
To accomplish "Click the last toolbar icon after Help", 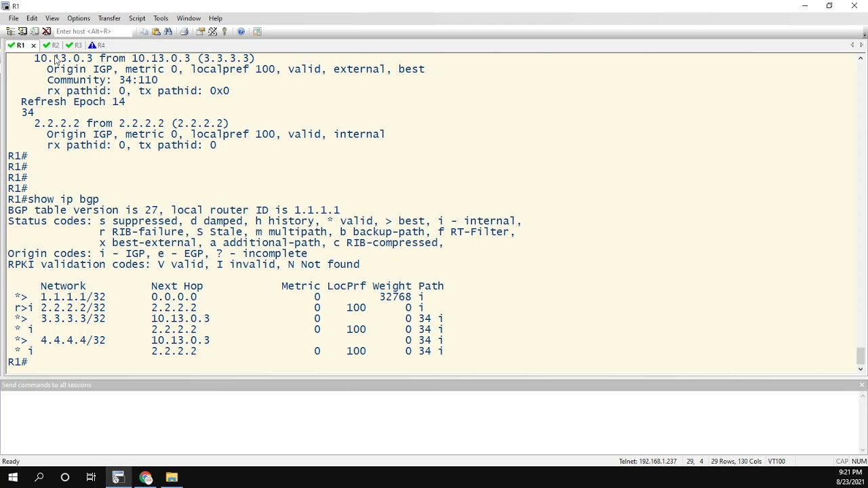I will pyautogui.click(x=257, y=31).
